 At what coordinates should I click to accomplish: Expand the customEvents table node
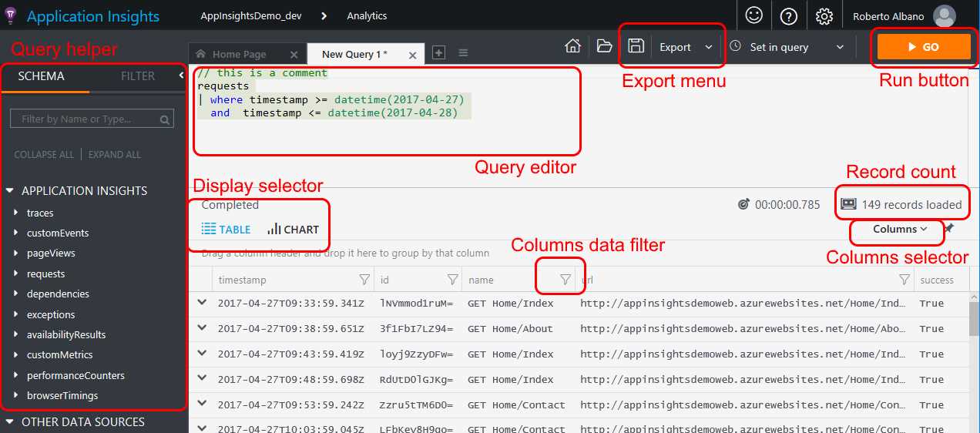pos(16,233)
